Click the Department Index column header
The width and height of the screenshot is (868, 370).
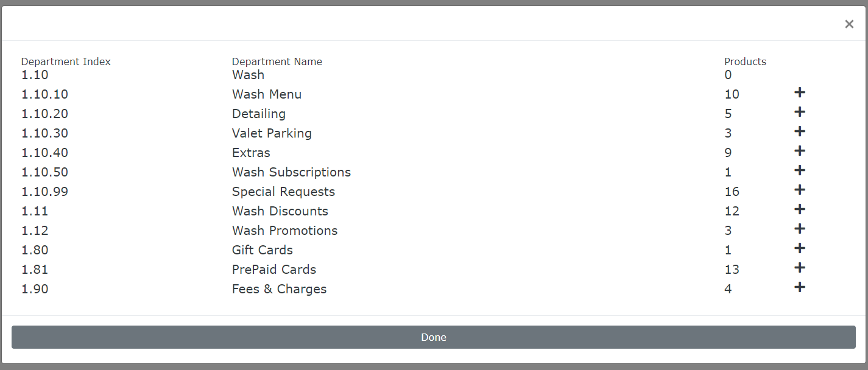click(x=66, y=61)
